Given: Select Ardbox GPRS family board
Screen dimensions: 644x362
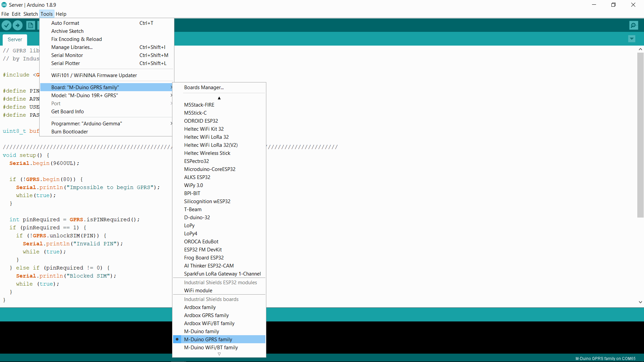Looking at the screenshot, I should (x=219, y=315).
